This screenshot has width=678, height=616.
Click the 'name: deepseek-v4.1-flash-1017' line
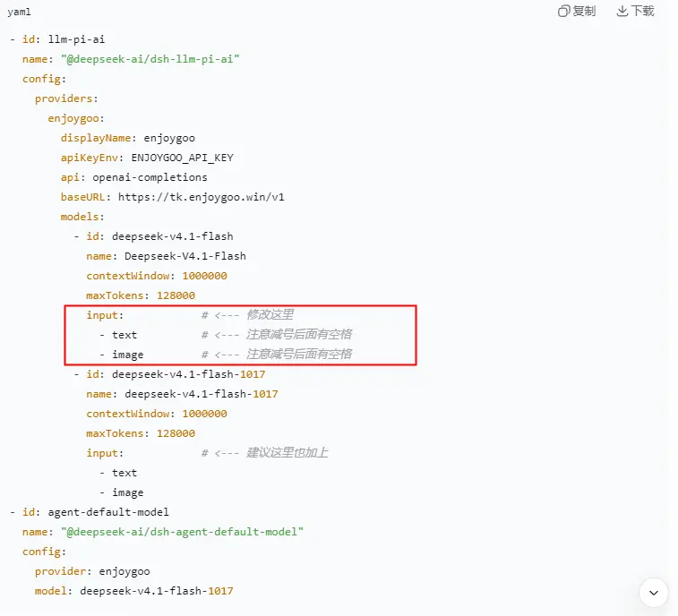pyautogui.click(x=182, y=394)
